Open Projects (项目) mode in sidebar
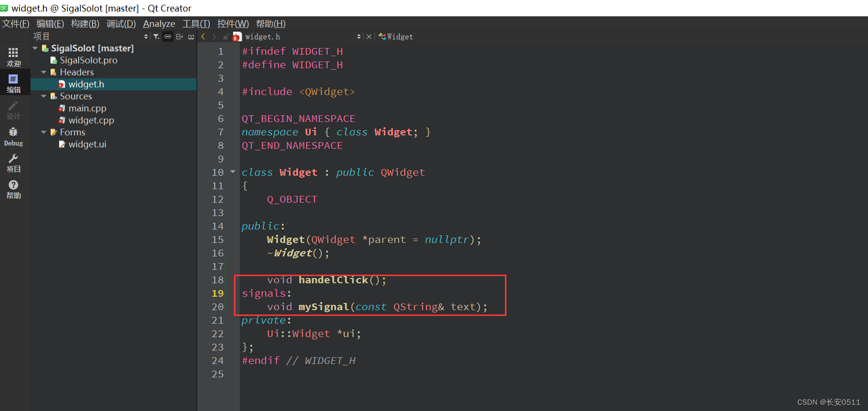 13,163
